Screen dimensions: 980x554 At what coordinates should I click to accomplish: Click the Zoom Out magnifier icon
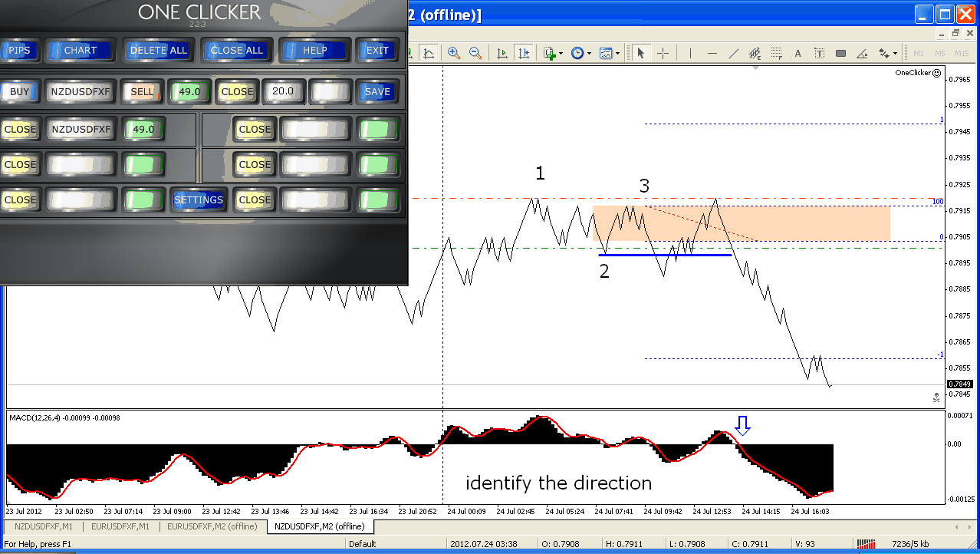point(475,53)
